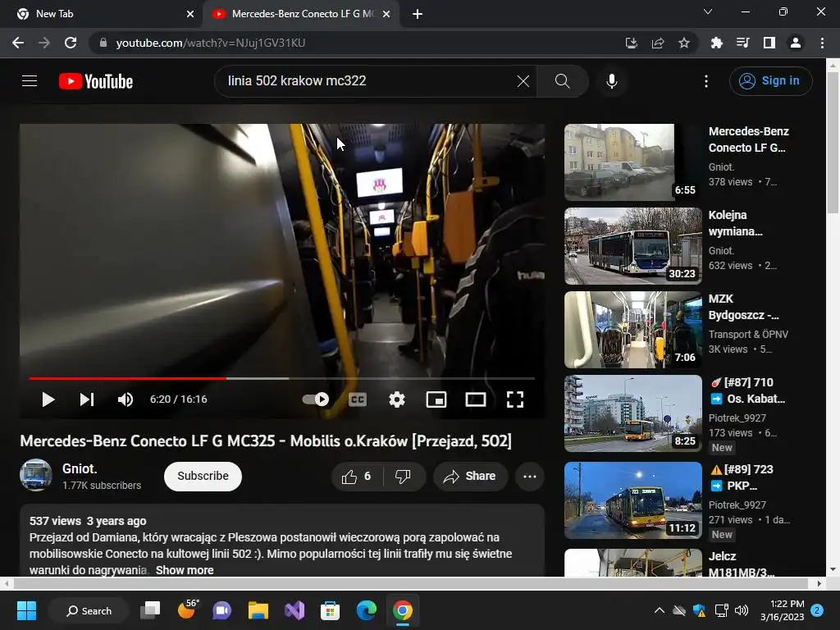Go to the YouTube home logo

click(x=96, y=81)
